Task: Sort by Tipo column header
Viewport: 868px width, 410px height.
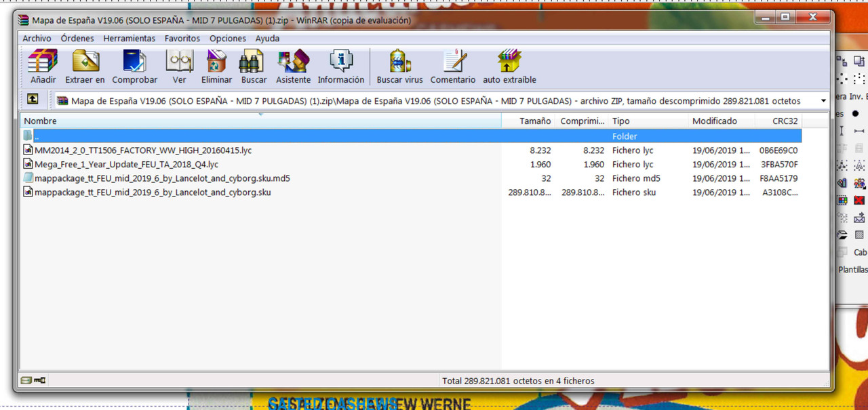Action: tap(647, 121)
